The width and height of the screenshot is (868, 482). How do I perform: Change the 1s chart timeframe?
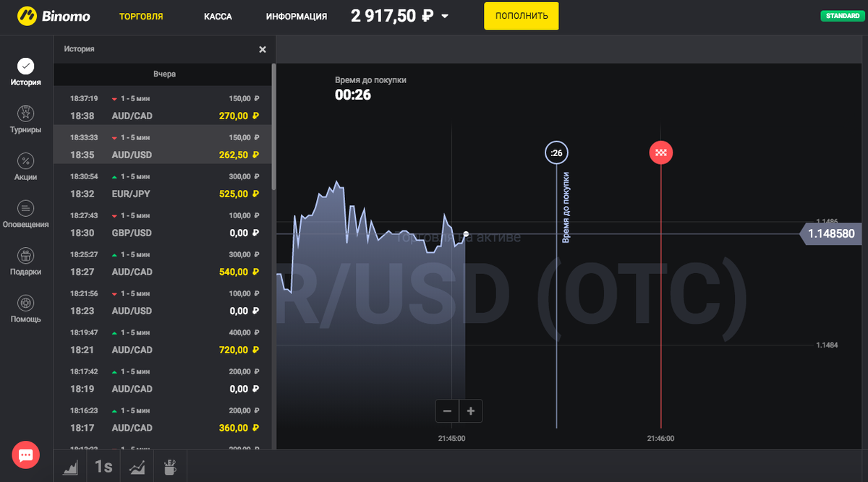click(103, 467)
